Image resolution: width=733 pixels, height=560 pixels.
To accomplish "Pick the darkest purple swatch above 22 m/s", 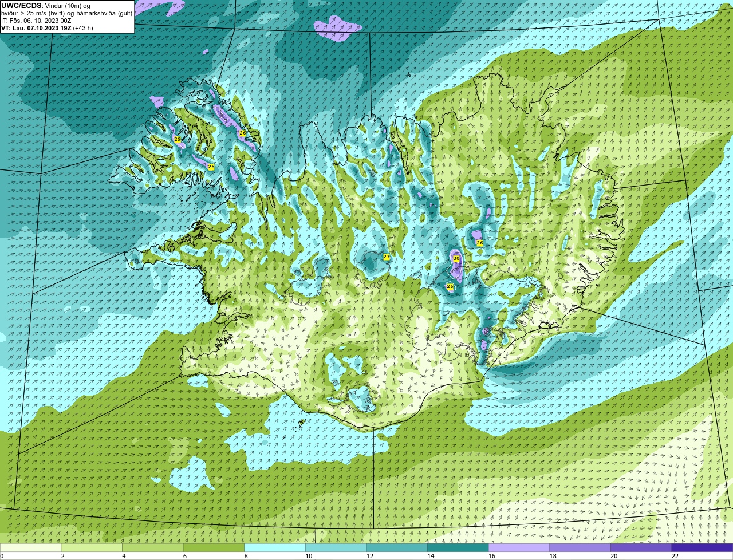I will [702, 547].
